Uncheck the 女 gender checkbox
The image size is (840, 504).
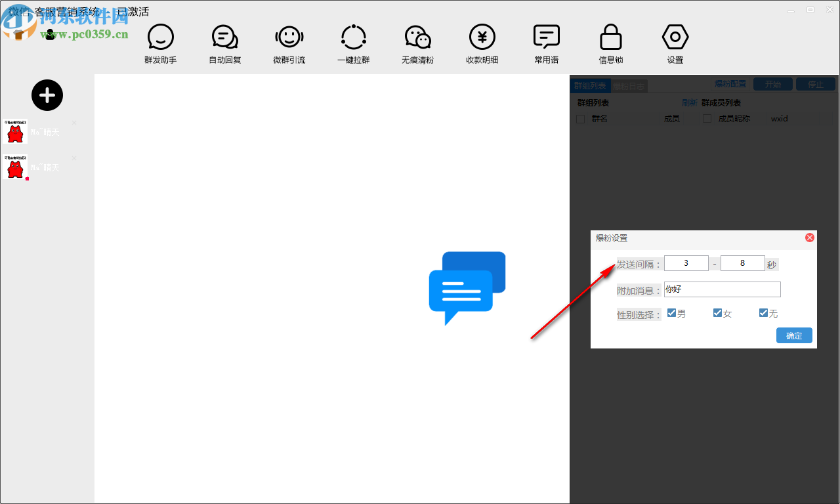717,313
